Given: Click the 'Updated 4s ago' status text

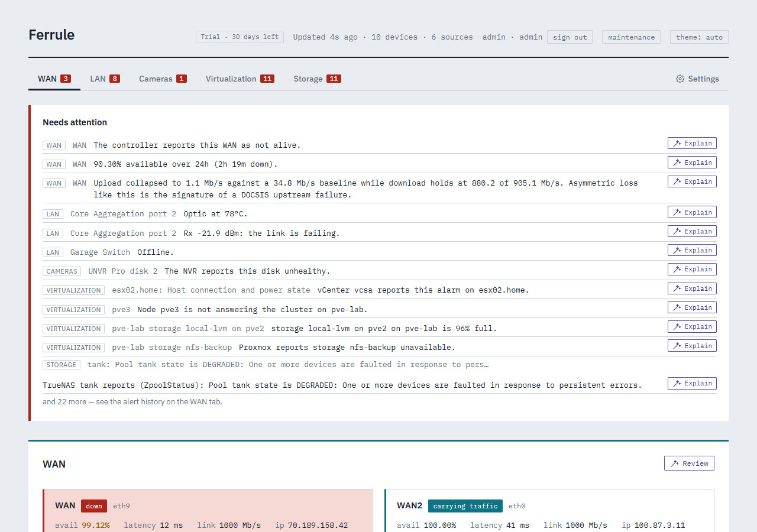Looking at the screenshot, I should (325, 37).
